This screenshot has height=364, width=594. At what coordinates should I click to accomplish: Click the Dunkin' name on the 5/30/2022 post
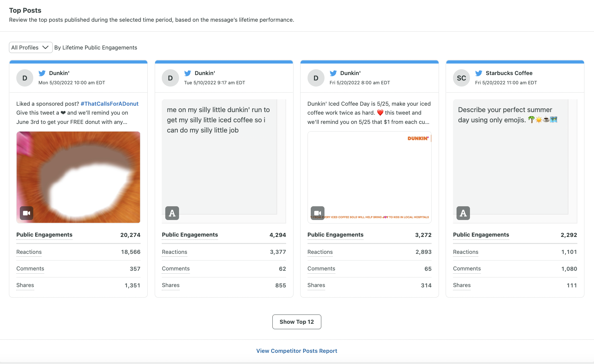59,73
